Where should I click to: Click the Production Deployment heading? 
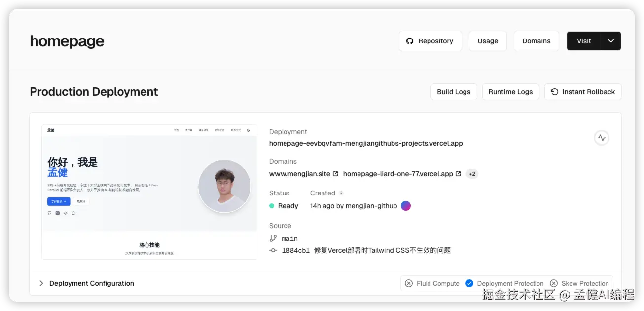[94, 92]
